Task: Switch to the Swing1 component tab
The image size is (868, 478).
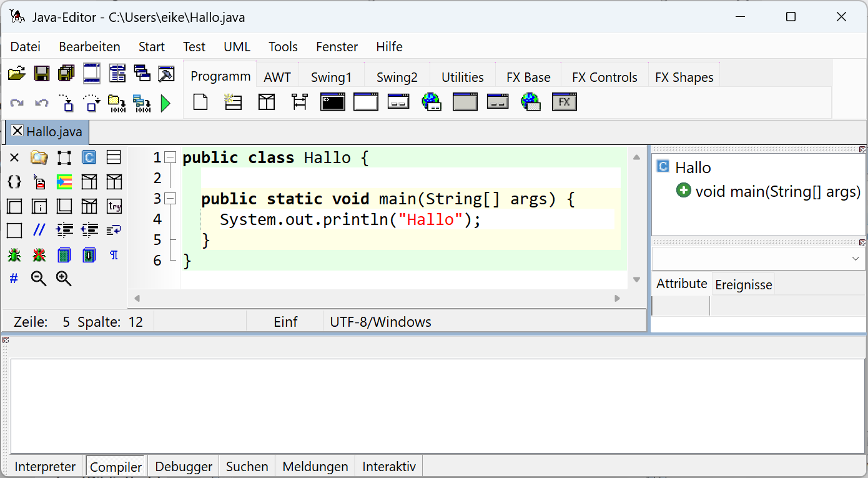Action: [x=331, y=77]
